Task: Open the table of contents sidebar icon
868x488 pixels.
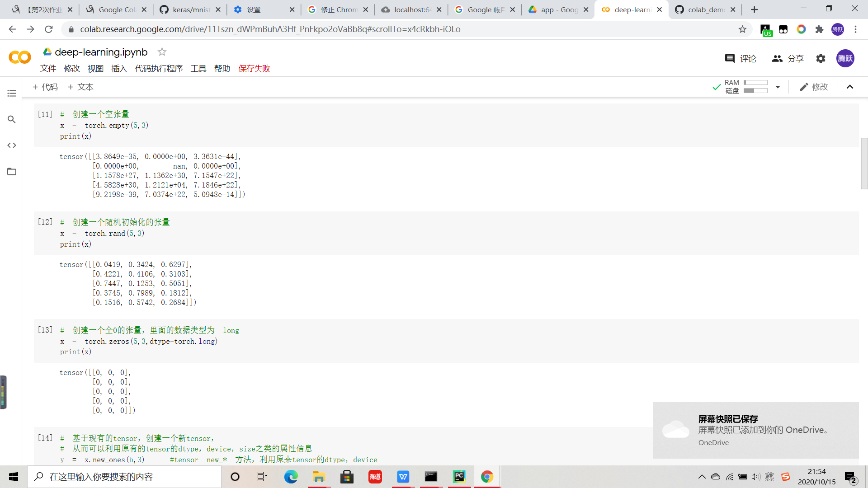Action: [x=12, y=94]
